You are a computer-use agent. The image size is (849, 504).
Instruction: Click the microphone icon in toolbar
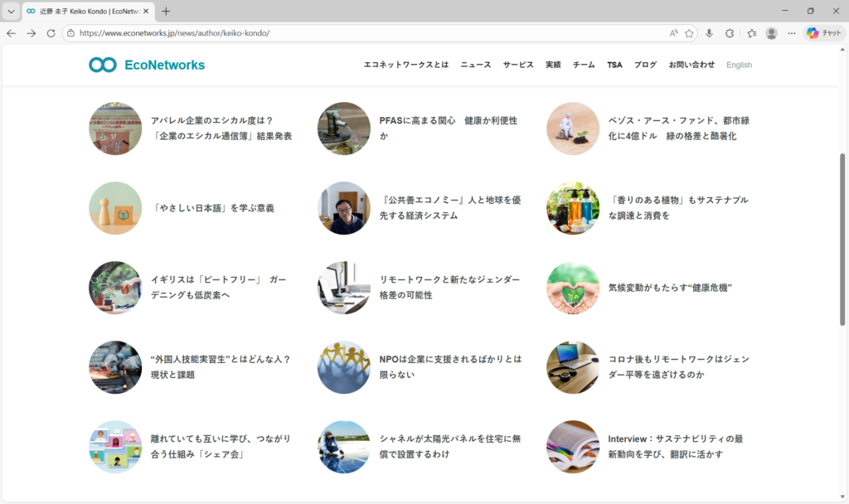coord(709,33)
